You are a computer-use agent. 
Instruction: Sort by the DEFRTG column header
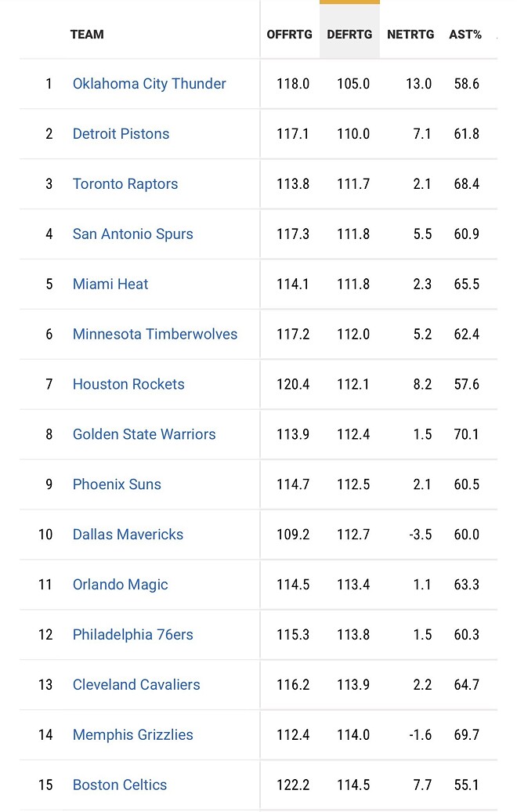pos(349,34)
